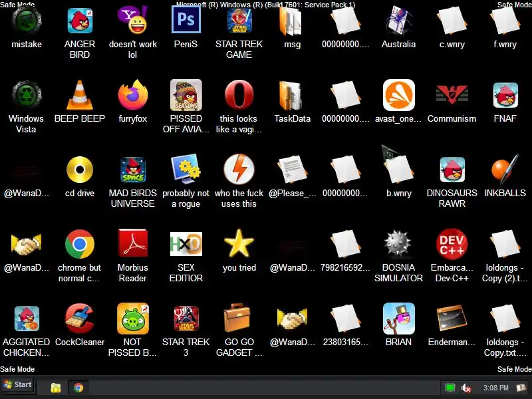This screenshot has width=532, height=399.
Task: Click the green monitor tray icon
Action: tap(450, 388)
